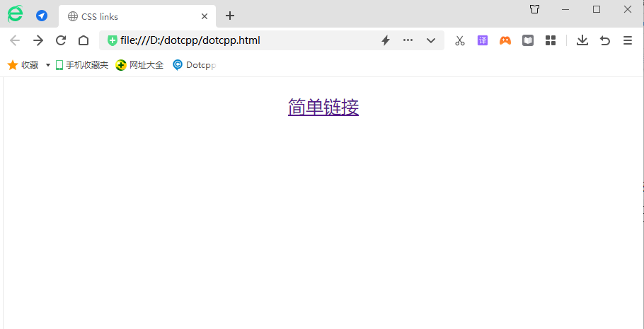Open the three-dots address bar menu

tap(408, 40)
